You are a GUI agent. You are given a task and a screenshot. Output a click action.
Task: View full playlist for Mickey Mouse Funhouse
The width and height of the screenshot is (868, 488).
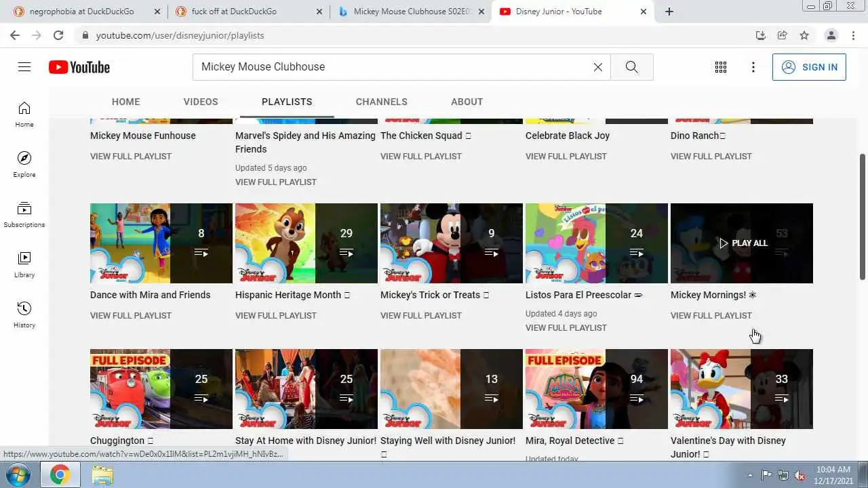[x=131, y=156]
